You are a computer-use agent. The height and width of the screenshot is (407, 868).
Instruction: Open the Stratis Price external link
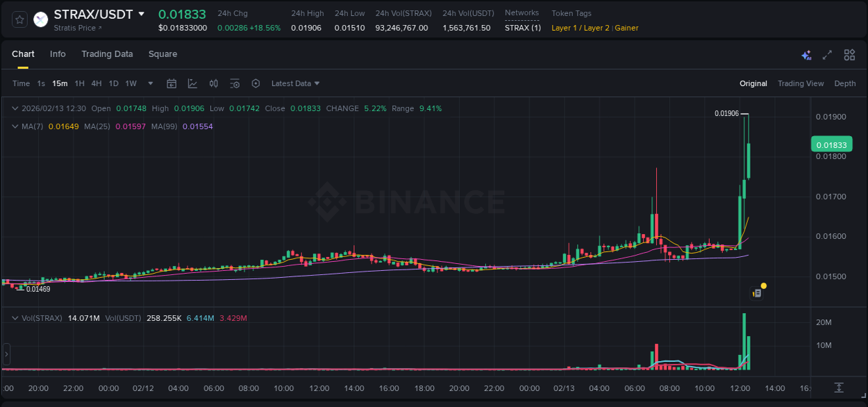tap(76, 28)
